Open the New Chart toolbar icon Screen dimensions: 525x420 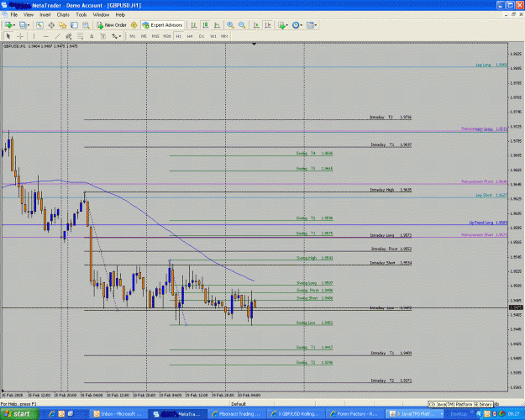pos(9,25)
